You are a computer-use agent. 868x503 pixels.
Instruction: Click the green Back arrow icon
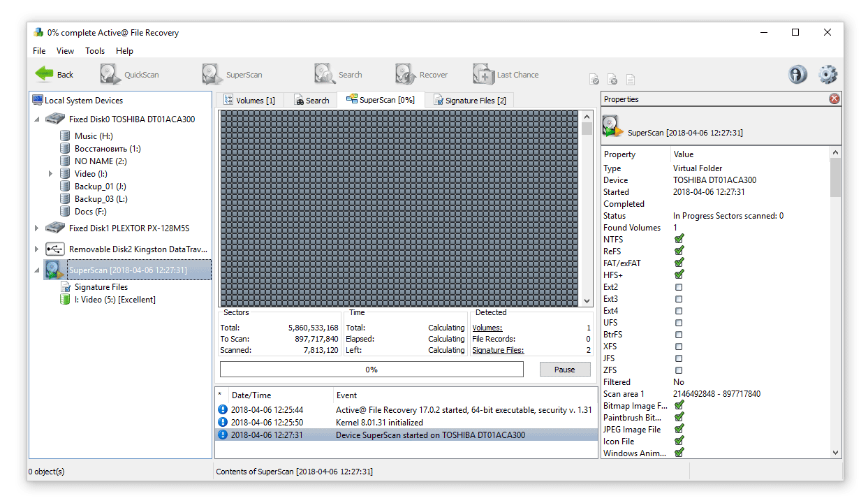point(44,74)
